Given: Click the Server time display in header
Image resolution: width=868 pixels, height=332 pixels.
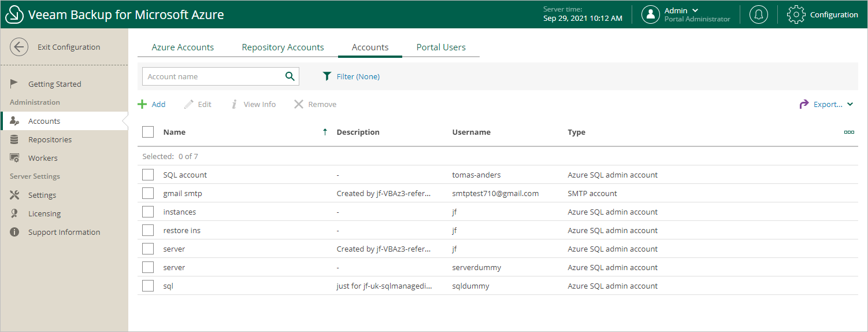Looking at the screenshot, I should 583,14.
